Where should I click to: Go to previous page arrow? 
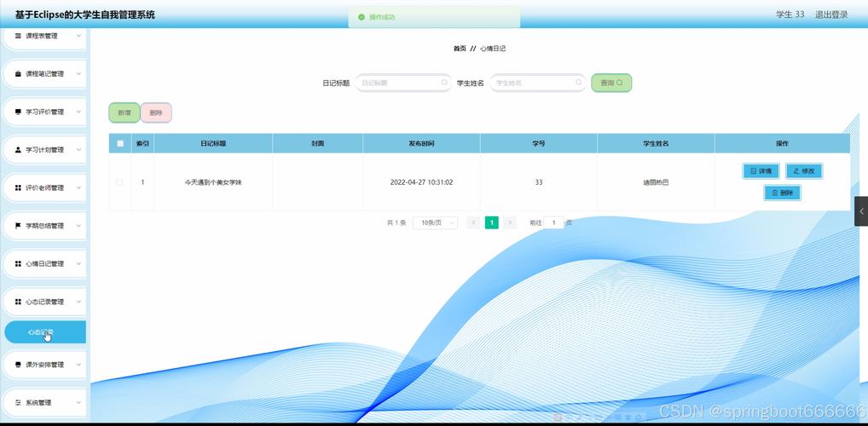(x=473, y=222)
